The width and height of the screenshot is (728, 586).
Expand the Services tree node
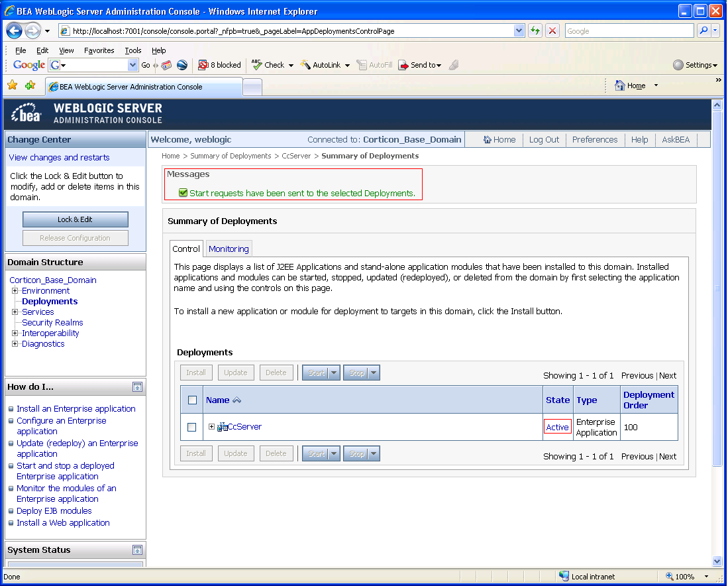tap(15, 312)
